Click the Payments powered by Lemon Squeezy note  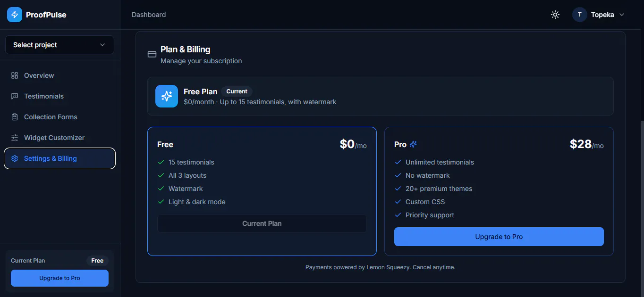coord(381,267)
